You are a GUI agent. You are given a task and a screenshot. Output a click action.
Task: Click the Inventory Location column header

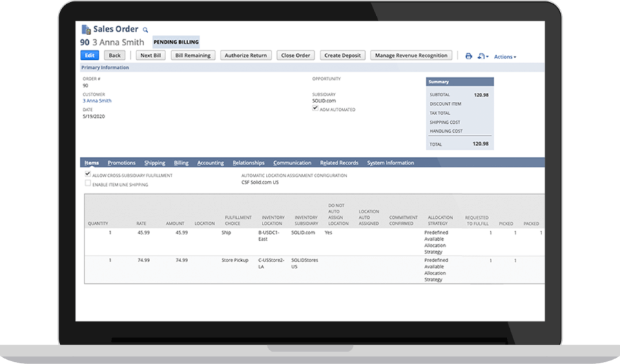click(273, 220)
